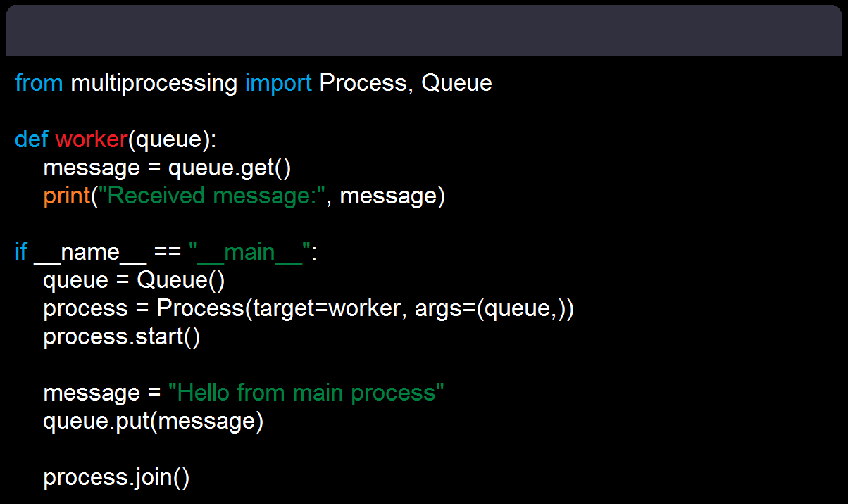Click the blue 'if' keyword
Screen dimensions: 848x504
pos(21,252)
